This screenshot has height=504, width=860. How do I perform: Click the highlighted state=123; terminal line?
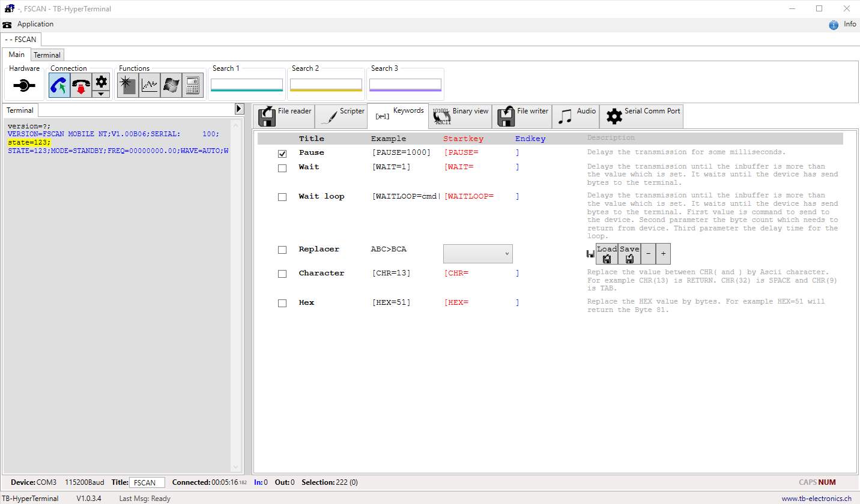[x=29, y=143]
